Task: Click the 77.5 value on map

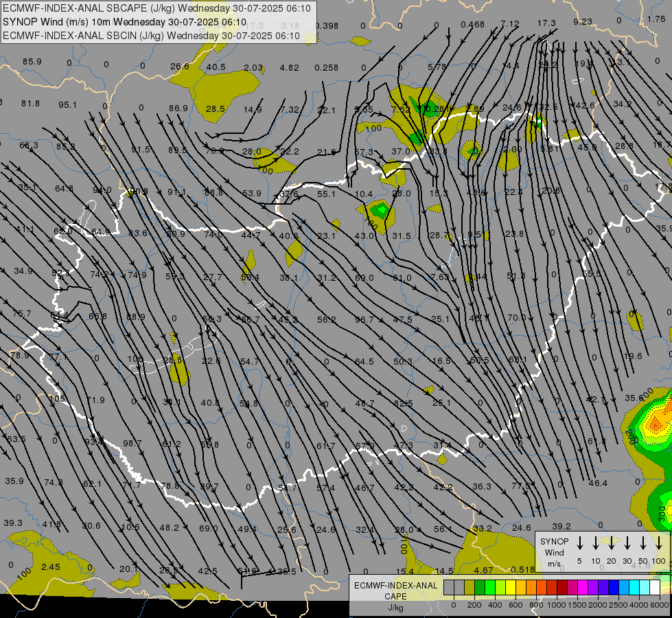Action: click(521, 485)
